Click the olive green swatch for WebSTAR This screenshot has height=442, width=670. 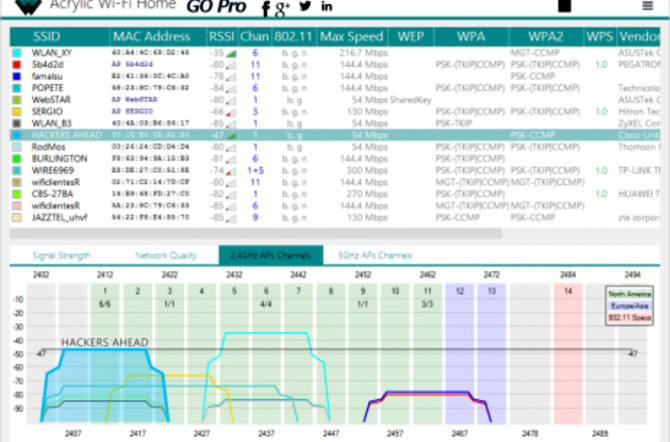[x=17, y=100]
